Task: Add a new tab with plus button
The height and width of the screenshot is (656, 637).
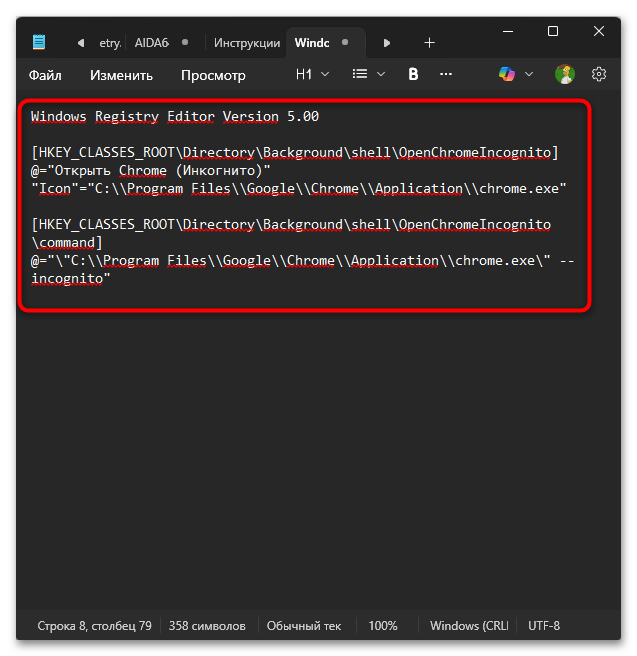Action: click(429, 43)
